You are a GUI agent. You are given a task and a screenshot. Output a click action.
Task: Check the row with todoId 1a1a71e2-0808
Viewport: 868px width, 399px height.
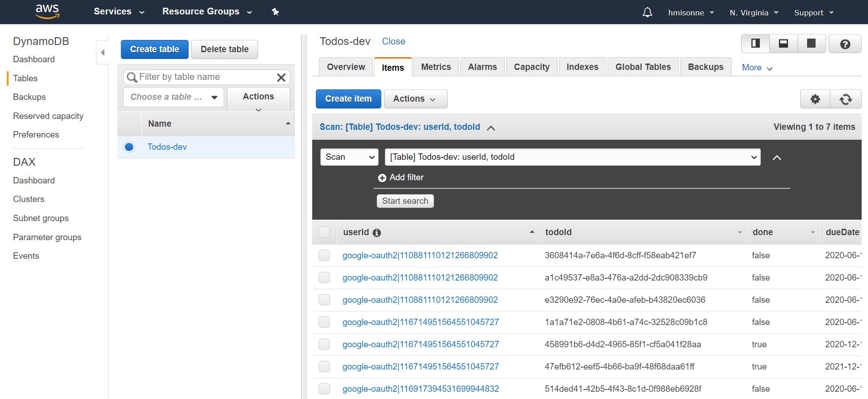pos(324,322)
